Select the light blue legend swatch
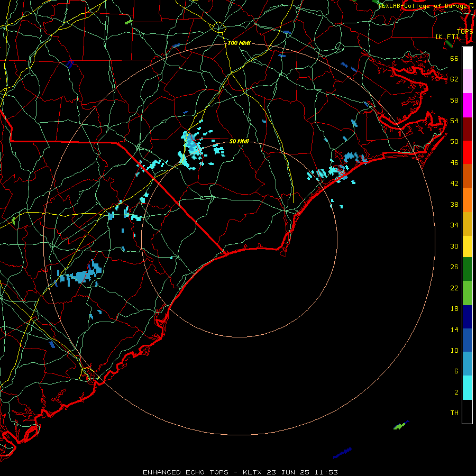The height and width of the screenshot is (476, 476). 467,364
